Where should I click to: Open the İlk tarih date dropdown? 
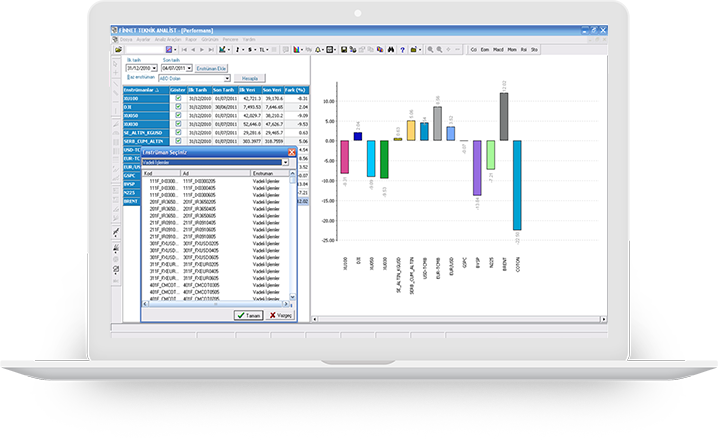coord(154,68)
